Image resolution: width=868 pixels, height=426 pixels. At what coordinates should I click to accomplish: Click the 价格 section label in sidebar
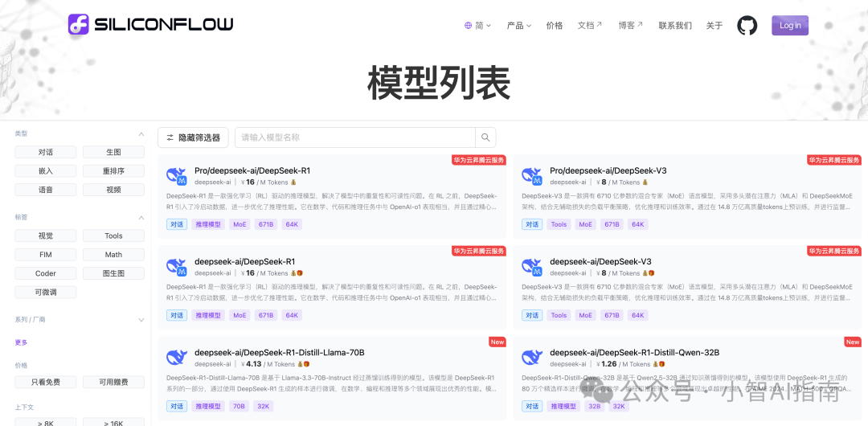[21, 365]
